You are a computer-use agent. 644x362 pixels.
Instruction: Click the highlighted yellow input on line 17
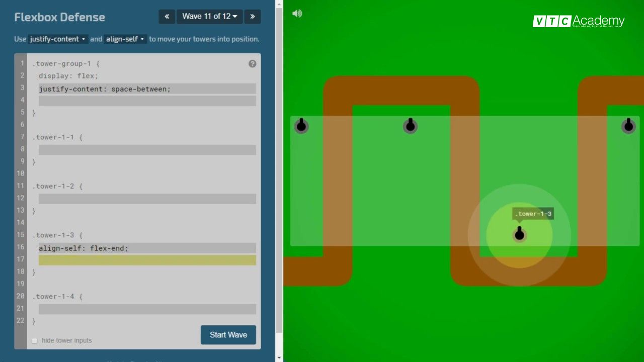[x=147, y=260]
